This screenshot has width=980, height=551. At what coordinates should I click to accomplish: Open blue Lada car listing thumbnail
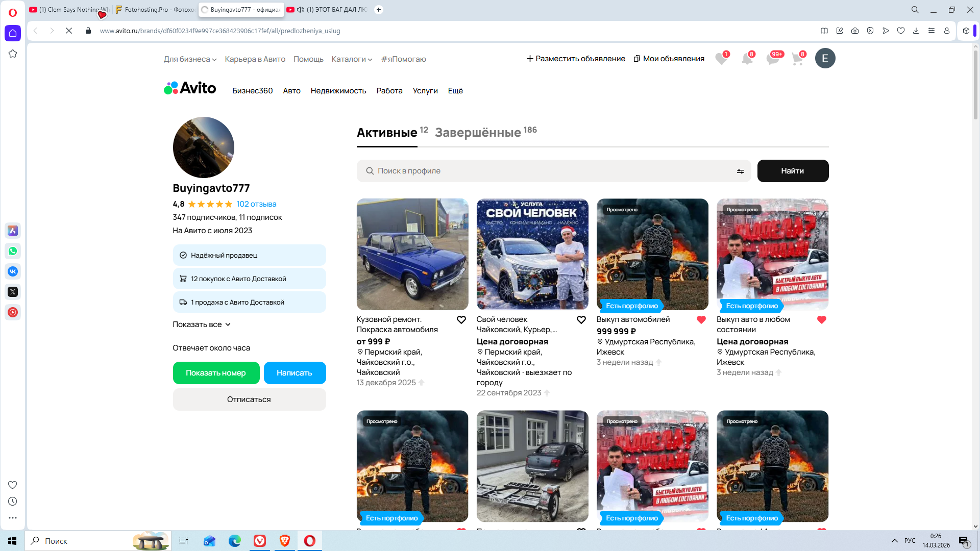412,254
